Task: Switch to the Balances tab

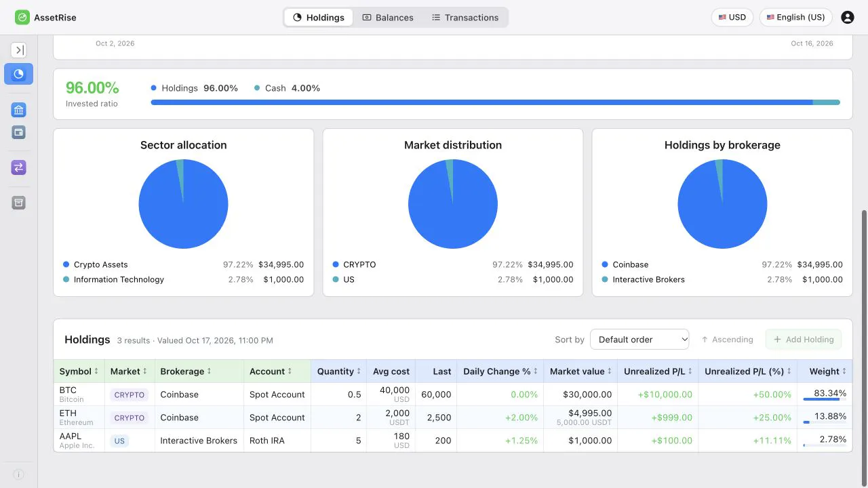Action: tap(388, 18)
